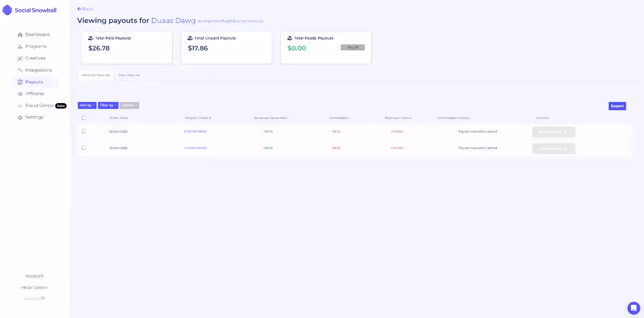Toggle the select-all checkbox in table header
Image resolution: width=644 pixels, height=318 pixels.
(84, 118)
